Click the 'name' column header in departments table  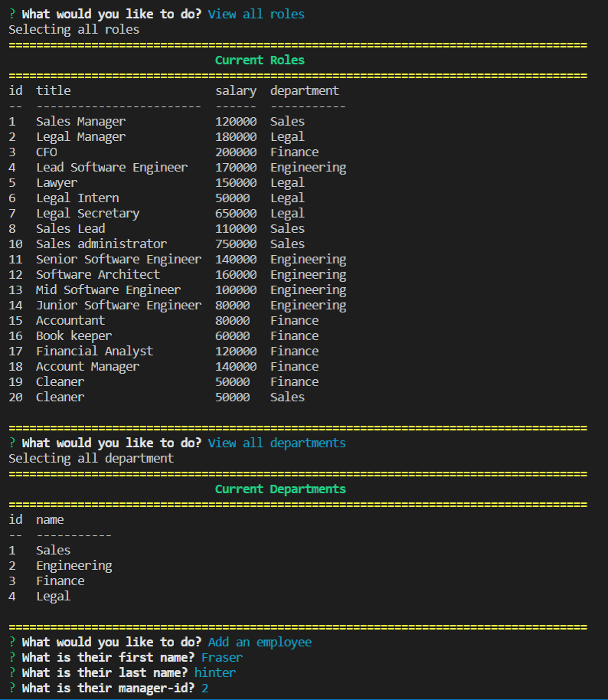50,520
